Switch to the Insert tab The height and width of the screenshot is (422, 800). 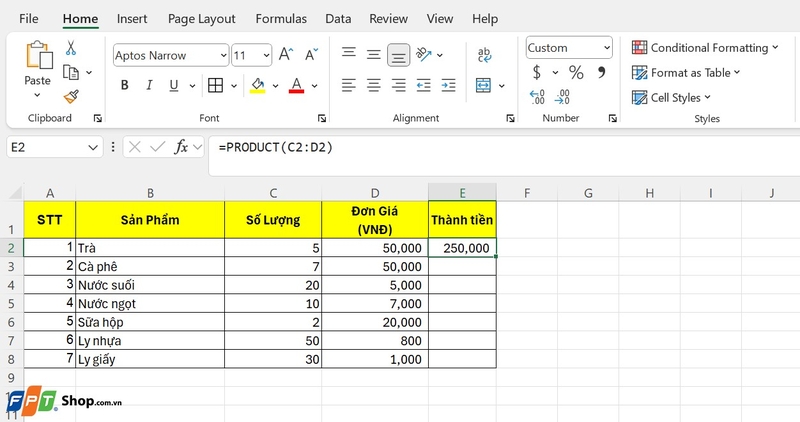click(x=132, y=19)
